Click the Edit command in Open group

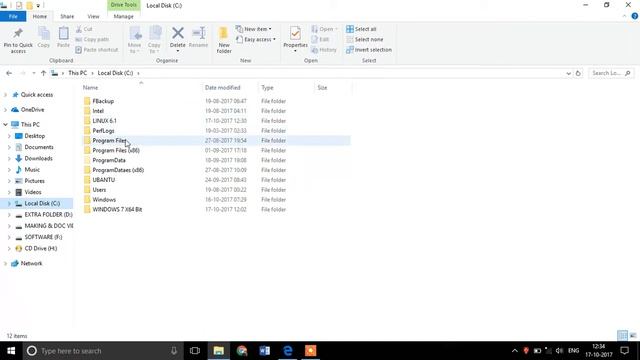320,40
